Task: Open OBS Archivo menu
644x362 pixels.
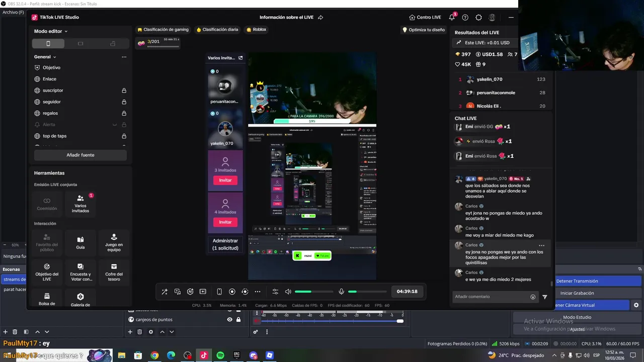Action: (x=13, y=12)
